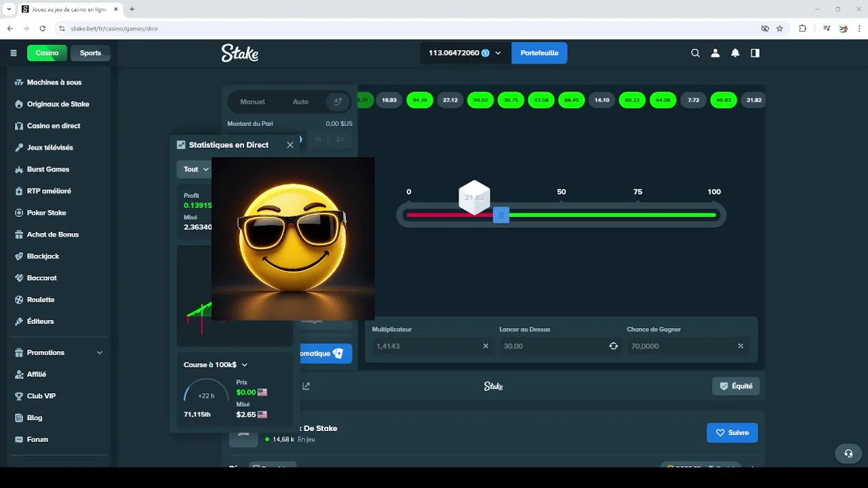Open the balance currency dropdown
This screenshot has width=868, height=488.
click(465, 53)
